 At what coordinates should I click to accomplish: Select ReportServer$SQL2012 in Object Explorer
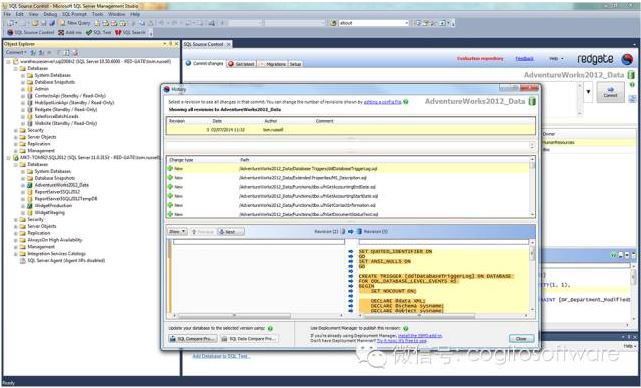click(x=57, y=192)
